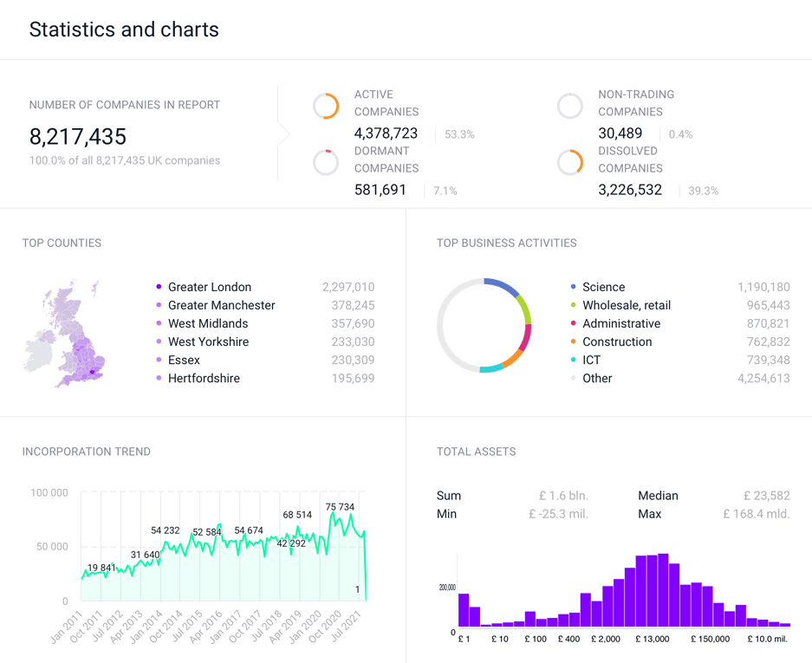Select Greater Manchester in Top Counties
This screenshot has height=663, width=812.
pyautogui.click(x=221, y=305)
